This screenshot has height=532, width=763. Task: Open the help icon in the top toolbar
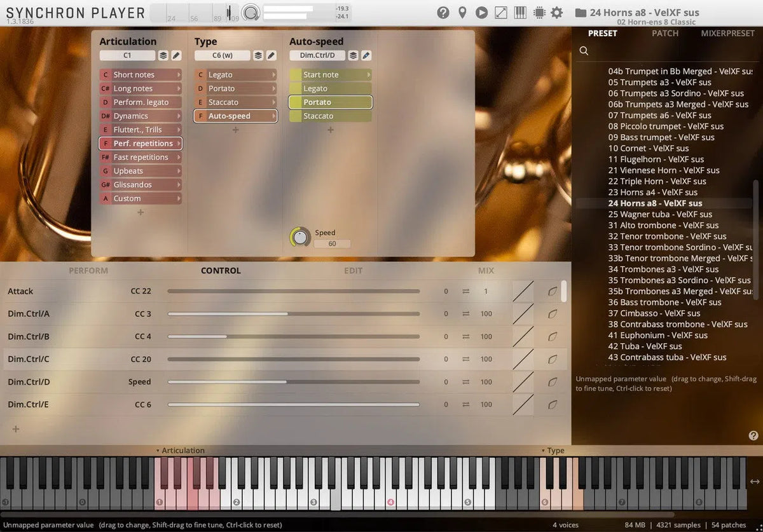click(x=443, y=12)
